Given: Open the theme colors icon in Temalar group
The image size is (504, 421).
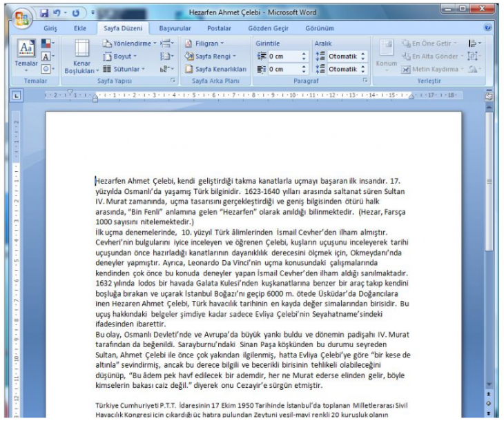Looking at the screenshot, I should (x=48, y=43).
